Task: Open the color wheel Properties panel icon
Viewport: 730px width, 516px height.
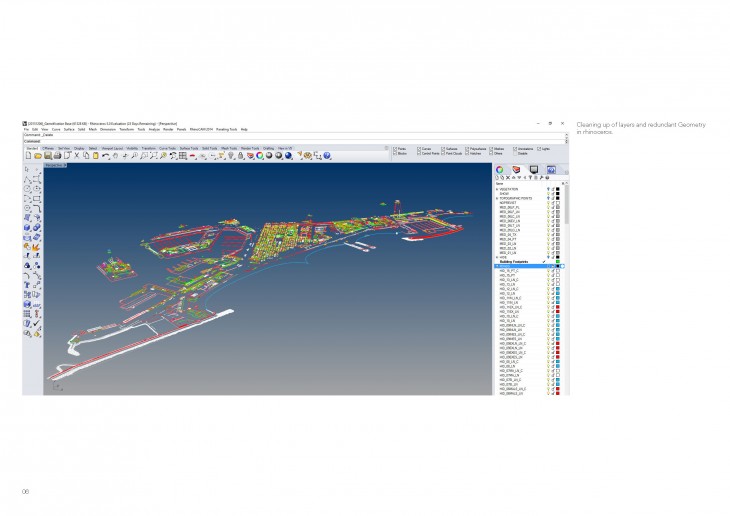Action: [499, 170]
